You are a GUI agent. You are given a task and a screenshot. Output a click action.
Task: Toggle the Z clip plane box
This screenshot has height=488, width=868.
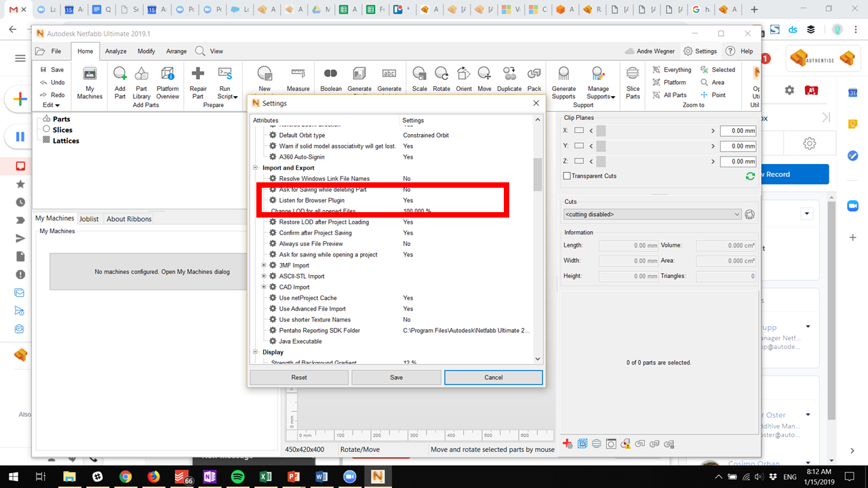pos(579,162)
